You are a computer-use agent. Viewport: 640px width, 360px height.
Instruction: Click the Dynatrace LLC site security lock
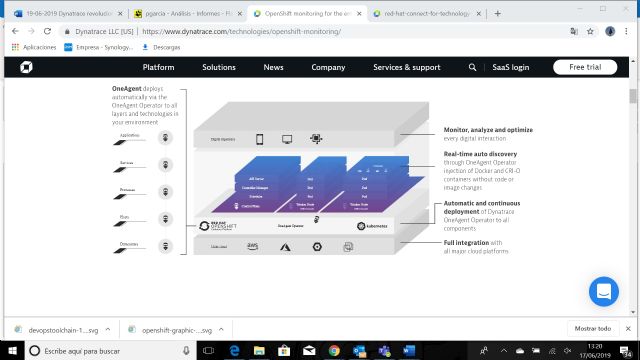pyautogui.click(x=67, y=31)
